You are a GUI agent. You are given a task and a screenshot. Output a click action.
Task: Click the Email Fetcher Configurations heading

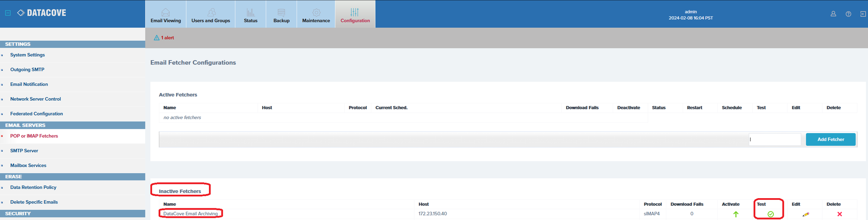pyautogui.click(x=193, y=62)
